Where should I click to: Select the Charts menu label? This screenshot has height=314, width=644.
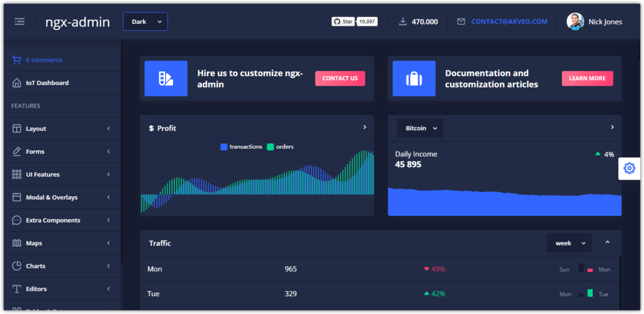pyautogui.click(x=36, y=266)
